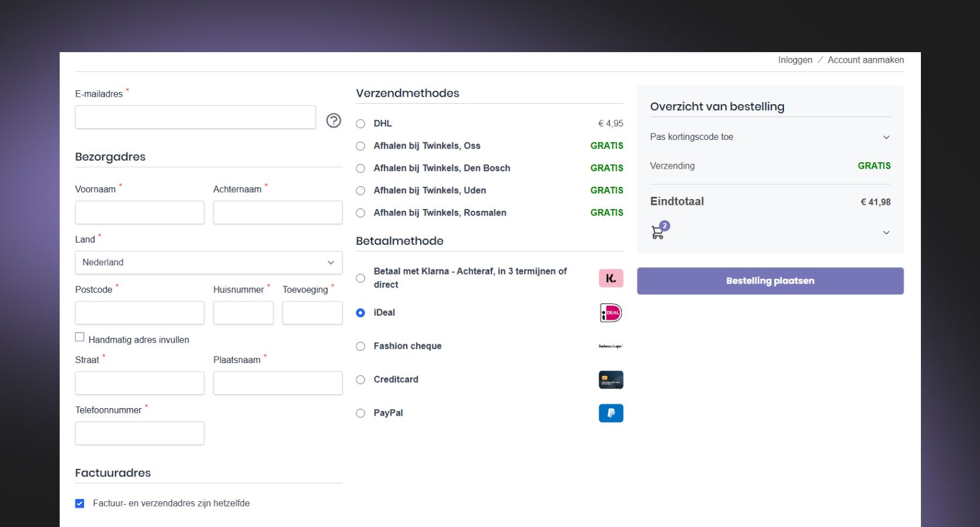
Task: Open the Land country dropdown
Action: (209, 262)
